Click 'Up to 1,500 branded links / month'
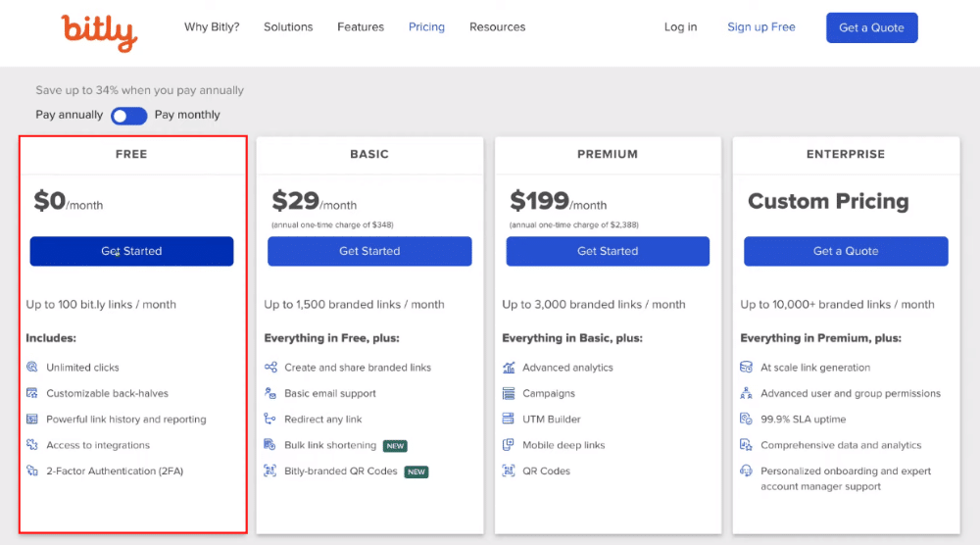 point(355,305)
